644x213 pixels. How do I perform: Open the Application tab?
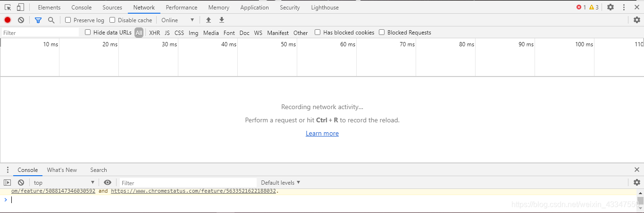254,7
